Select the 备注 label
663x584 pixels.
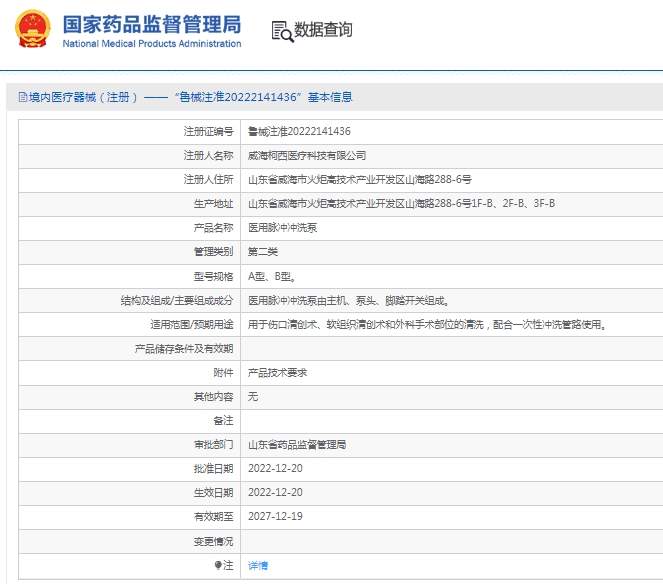pyautogui.click(x=223, y=421)
